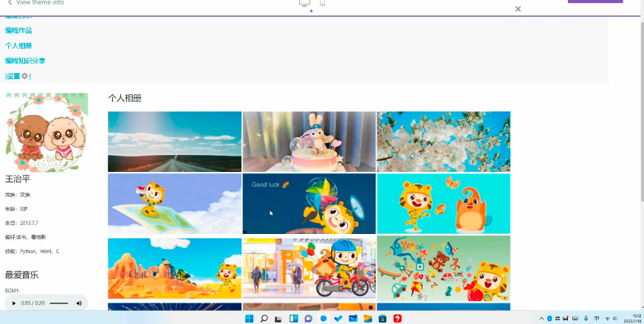
Task: Click the name 王治平
Action: (18, 179)
